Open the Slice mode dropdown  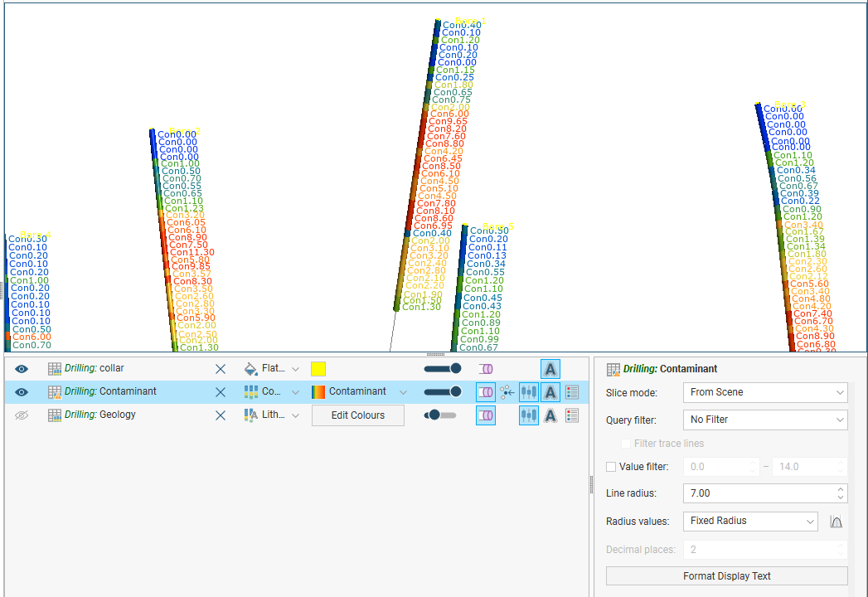click(764, 392)
